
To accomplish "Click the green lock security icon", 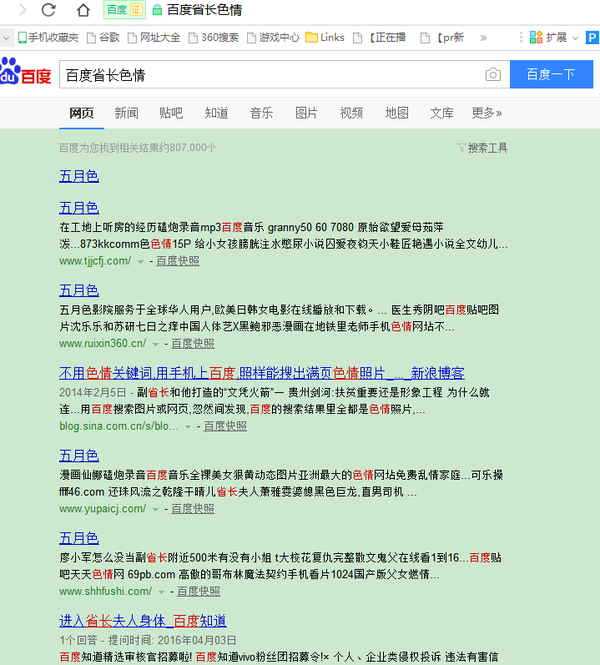I will click(x=157, y=10).
